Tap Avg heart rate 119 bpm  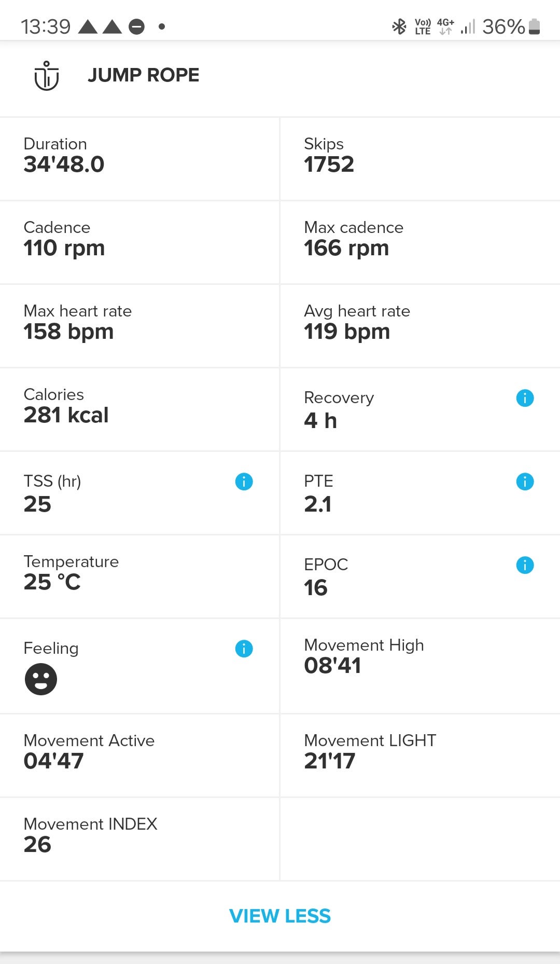[420, 326]
